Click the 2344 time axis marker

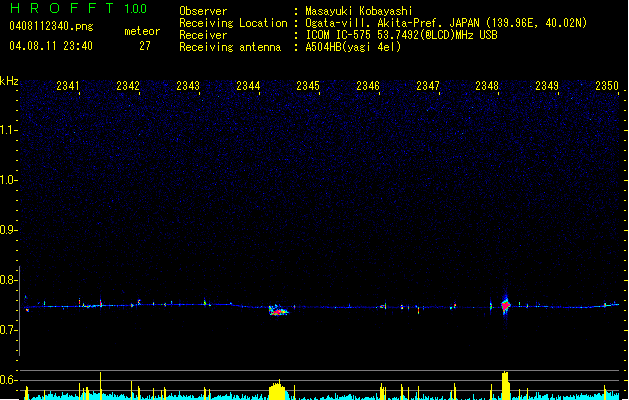(x=248, y=86)
